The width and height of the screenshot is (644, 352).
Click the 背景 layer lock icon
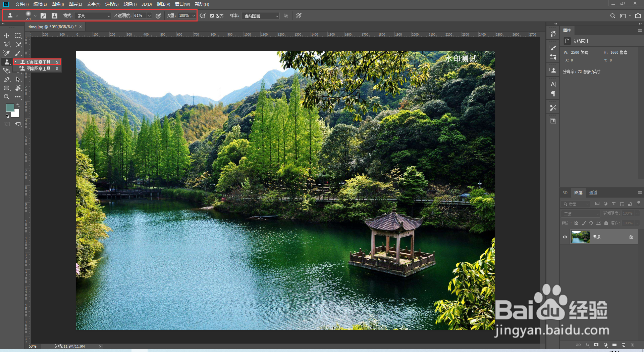[631, 237]
